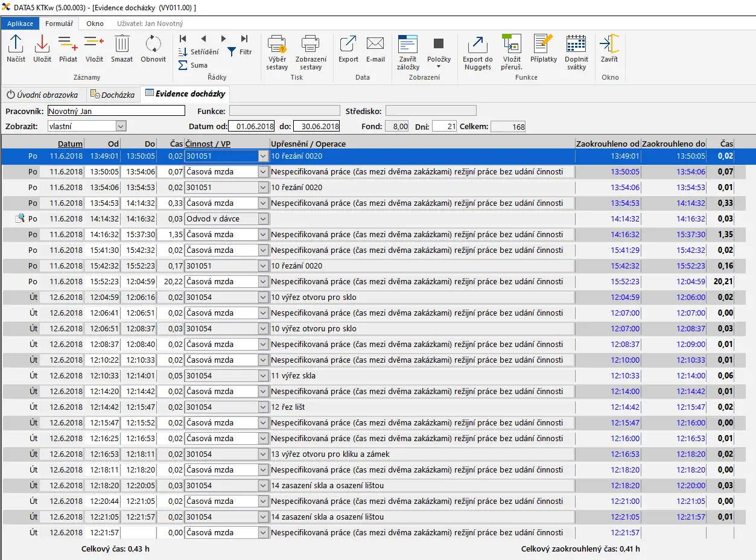Image resolution: width=756 pixels, height=560 pixels.
Task: Click the Datum od date field
Action: coord(252,126)
